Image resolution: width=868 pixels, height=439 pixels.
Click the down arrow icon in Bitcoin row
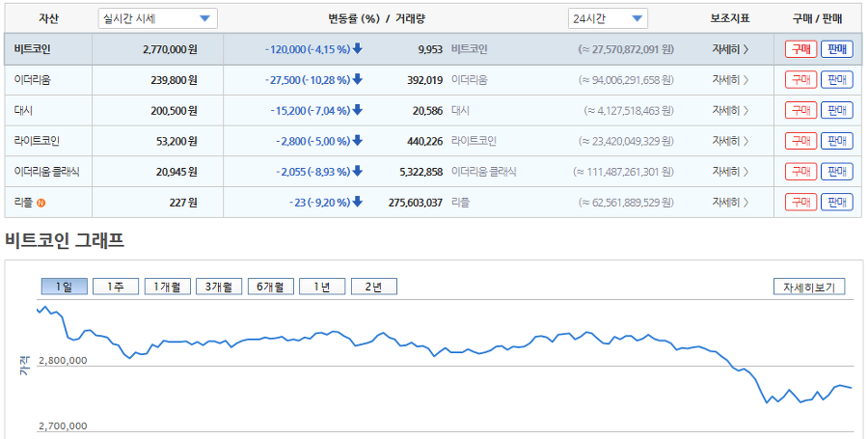(x=358, y=49)
